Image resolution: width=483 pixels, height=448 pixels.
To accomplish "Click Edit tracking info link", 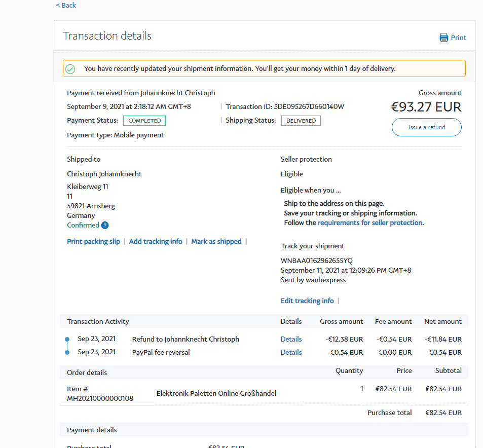I will (307, 301).
